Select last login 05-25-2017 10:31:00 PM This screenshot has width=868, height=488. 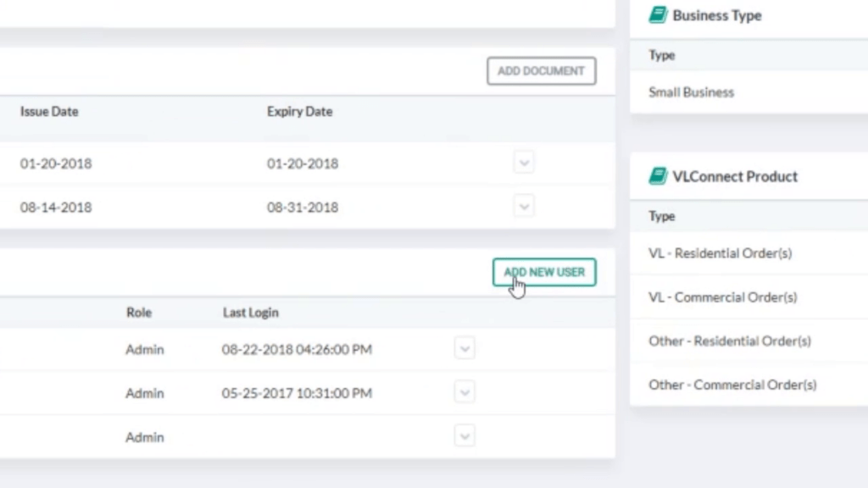pos(297,393)
